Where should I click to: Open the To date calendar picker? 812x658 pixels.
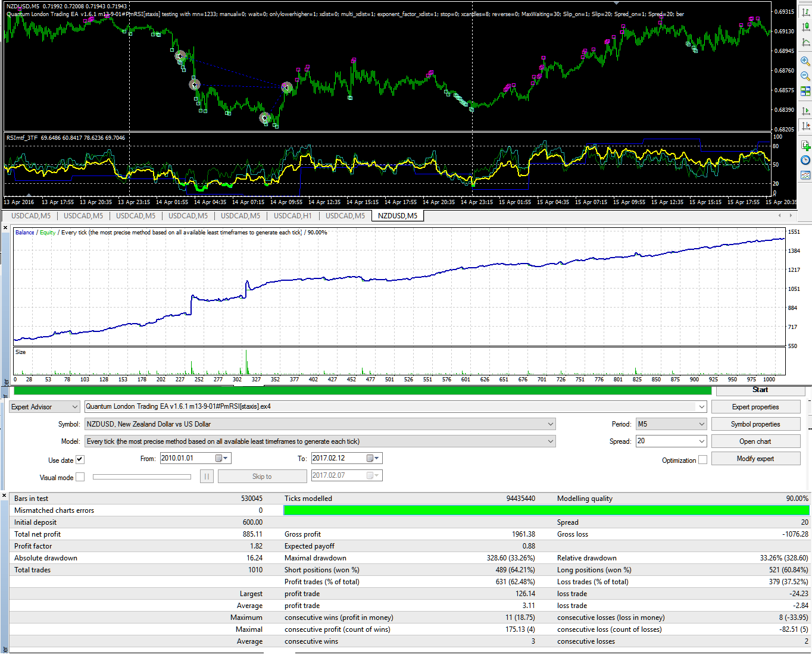(373, 458)
